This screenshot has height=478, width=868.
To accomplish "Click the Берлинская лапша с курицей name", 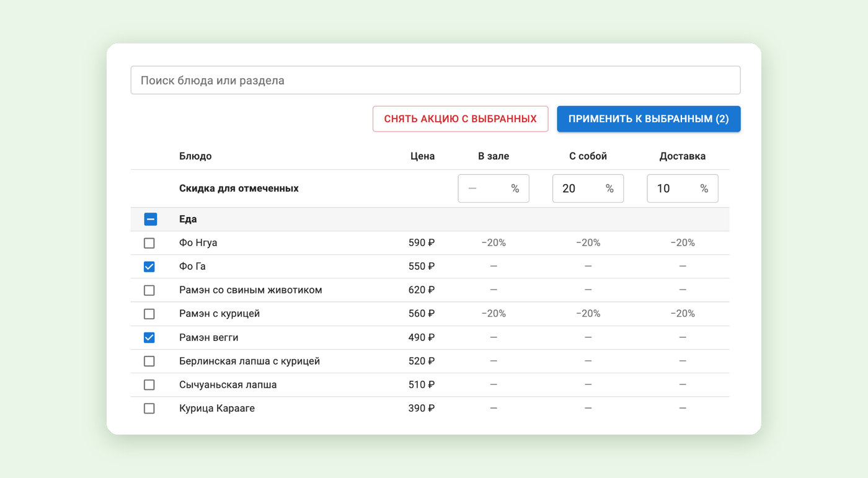I will 249,361.
